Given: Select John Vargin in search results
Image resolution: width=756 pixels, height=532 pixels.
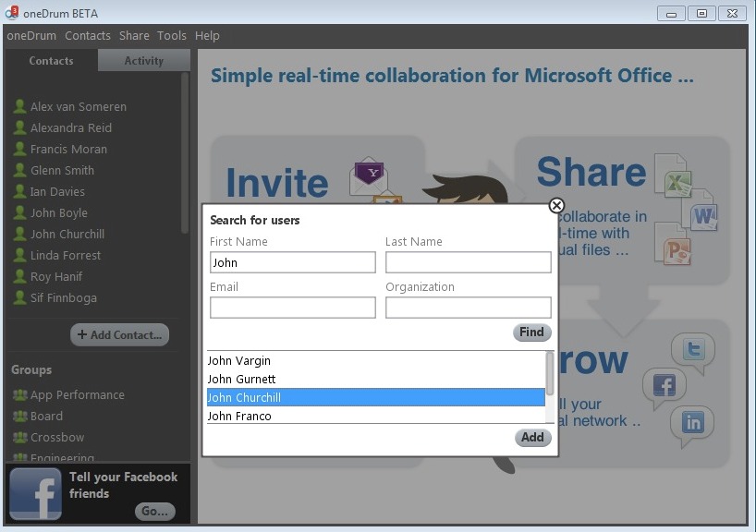Looking at the screenshot, I should (376, 360).
